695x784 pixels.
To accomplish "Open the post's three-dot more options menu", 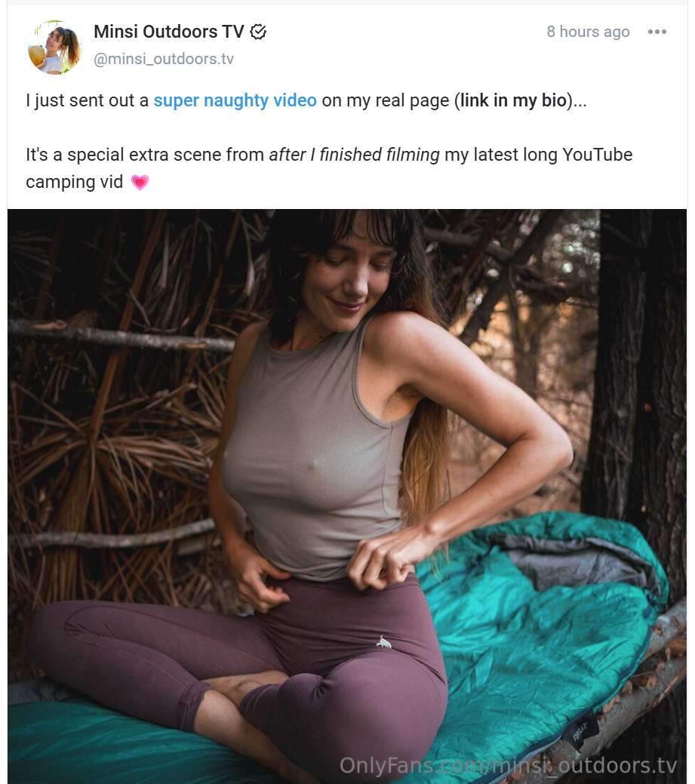I will (x=657, y=32).
